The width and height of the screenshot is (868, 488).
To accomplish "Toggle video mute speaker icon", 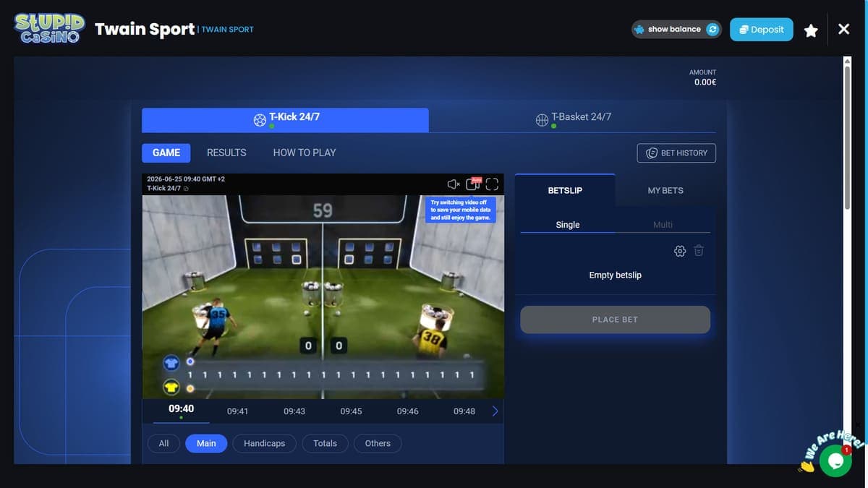I will click(454, 184).
